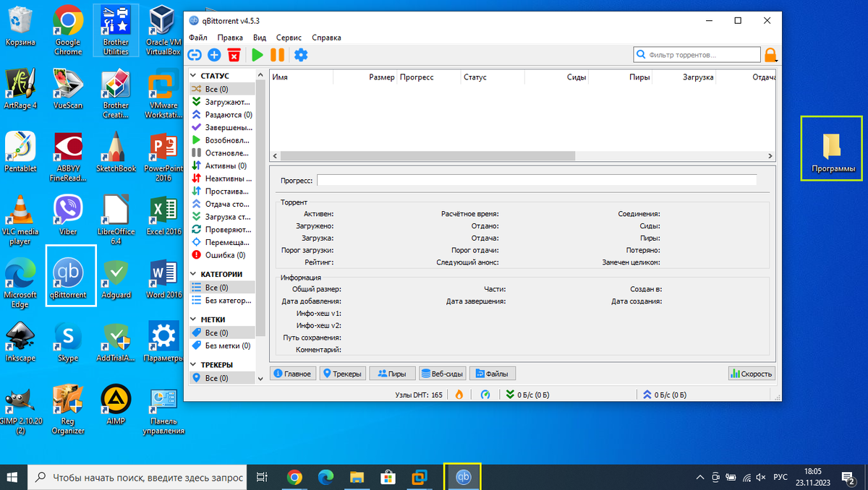Viewport: 868px width, 490px height.
Task: Select the Inkscape desktop icon
Action: click(20, 340)
